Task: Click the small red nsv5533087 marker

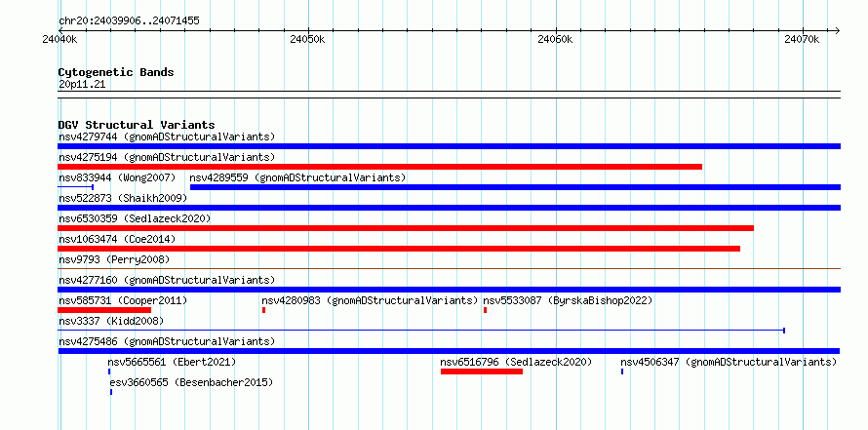Action: pyautogui.click(x=485, y=310)
